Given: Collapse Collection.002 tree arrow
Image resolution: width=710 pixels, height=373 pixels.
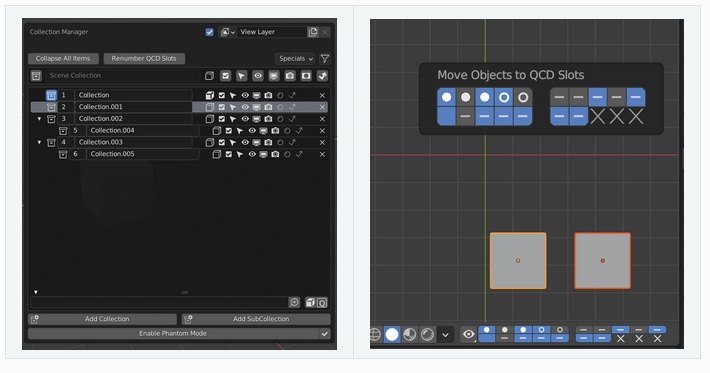Looking at the screenshot, I should click(39, 119).
